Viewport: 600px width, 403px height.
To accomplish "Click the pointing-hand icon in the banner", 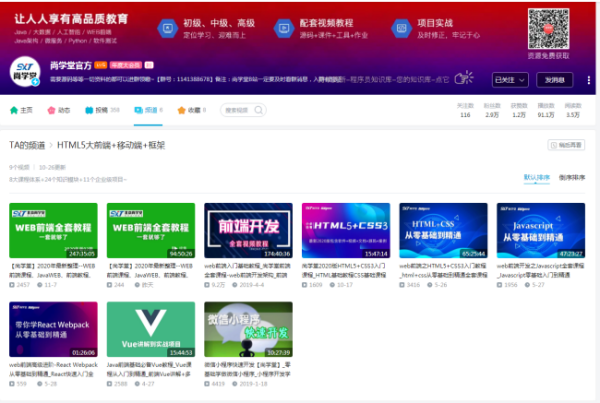I will coord(464,78).
